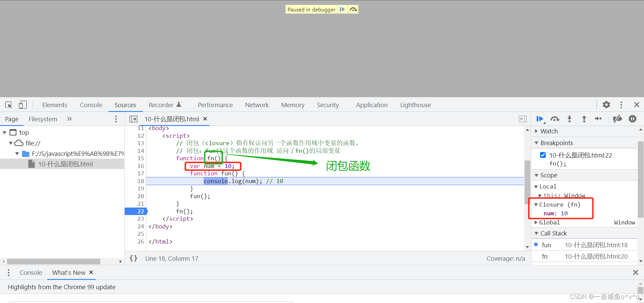
Task: Open the Security tab
Action: (x=328, y=105)
